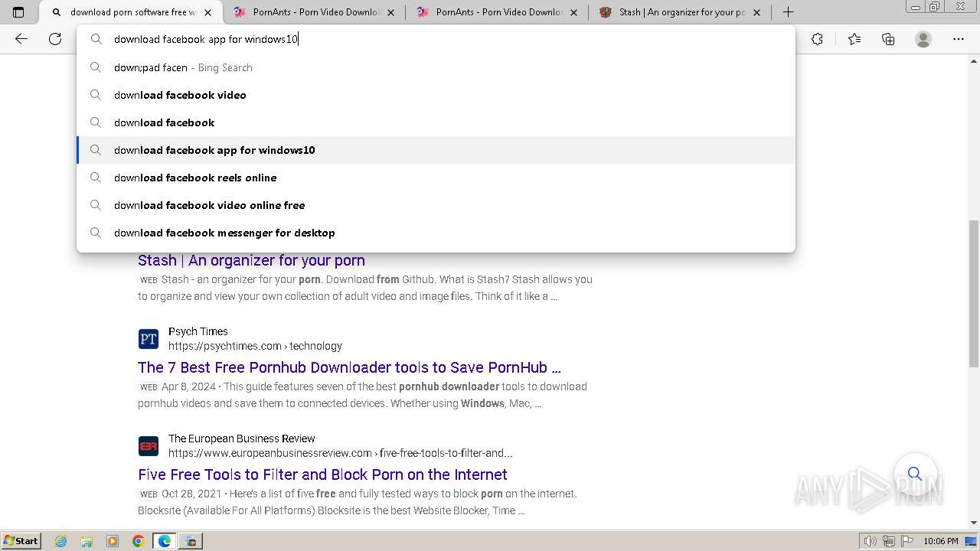Open the Tab actions menu icon
The image size is (980, 551).
[18, 12]
